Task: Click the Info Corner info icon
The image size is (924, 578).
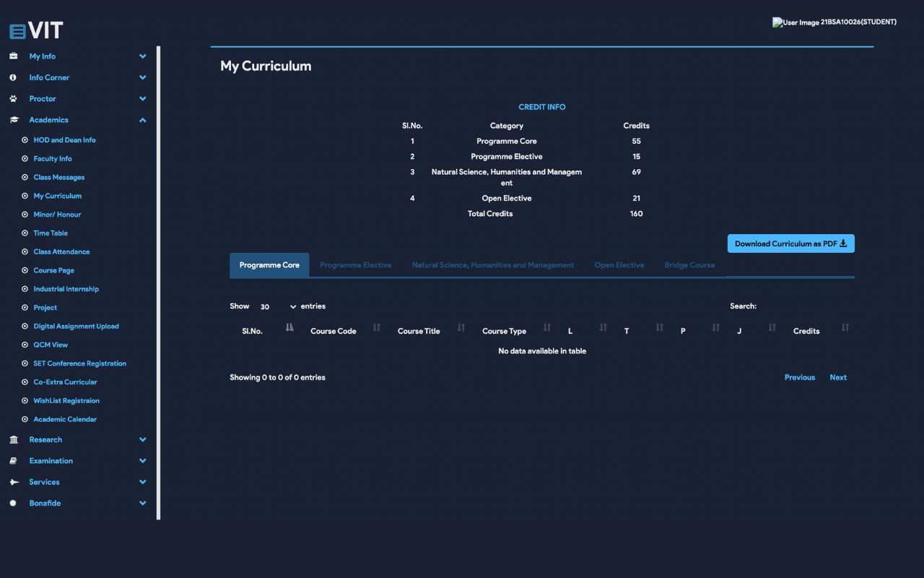Action: tap(12, 77)
